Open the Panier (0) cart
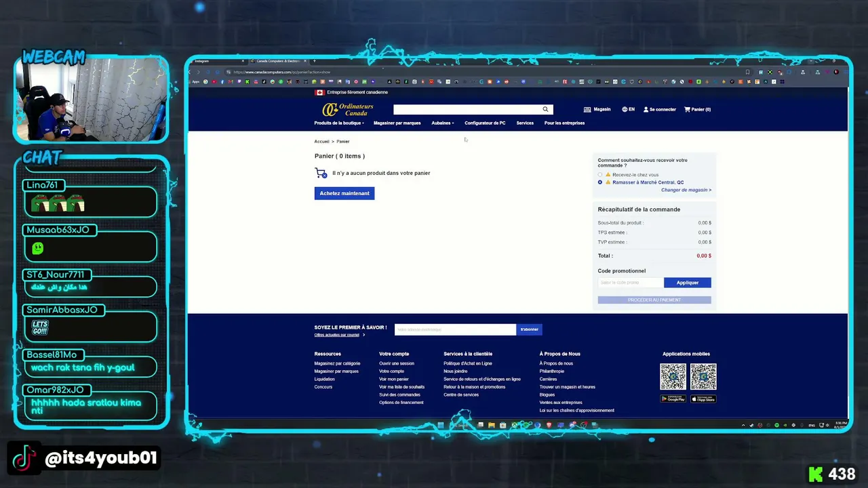The image size is (868, 488). [697, 109]
